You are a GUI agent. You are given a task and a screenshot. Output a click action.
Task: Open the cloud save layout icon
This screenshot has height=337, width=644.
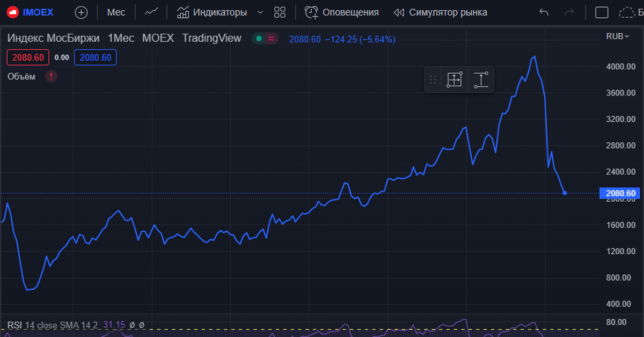coord(627,12)
